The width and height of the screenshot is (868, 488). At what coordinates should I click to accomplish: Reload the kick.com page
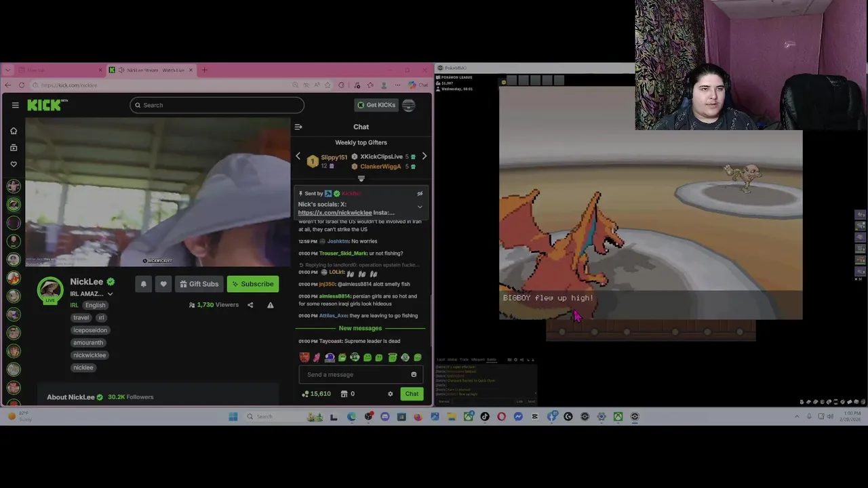(22, 85)
